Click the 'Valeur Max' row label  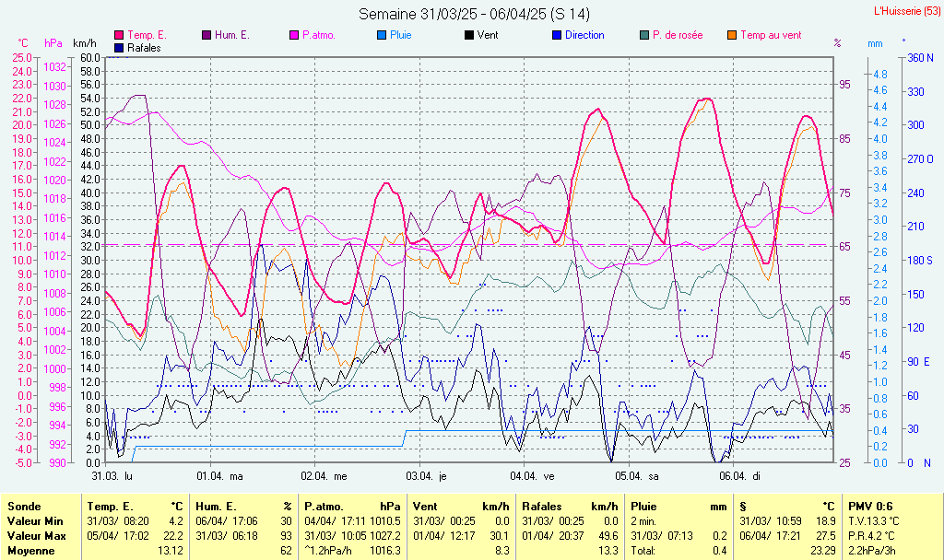(x=36, y=535)
